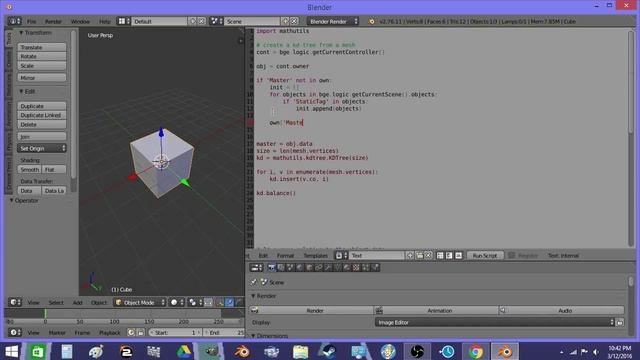640x360 pixels.
Task: Open the 3D view editor type selector
Action: pos(15,302)
